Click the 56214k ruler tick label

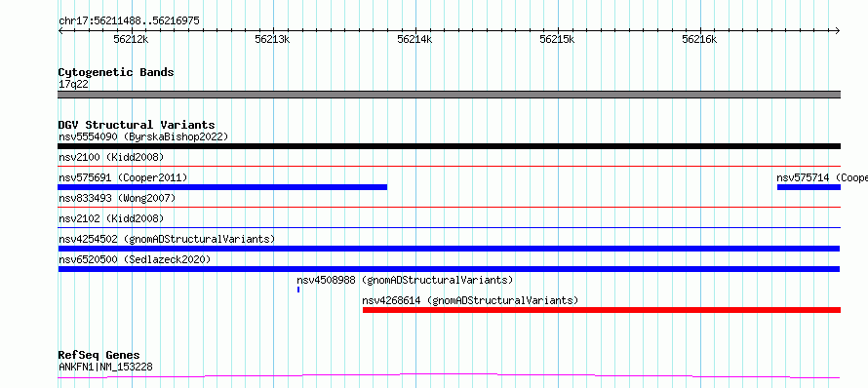click(x=414, y=39)
